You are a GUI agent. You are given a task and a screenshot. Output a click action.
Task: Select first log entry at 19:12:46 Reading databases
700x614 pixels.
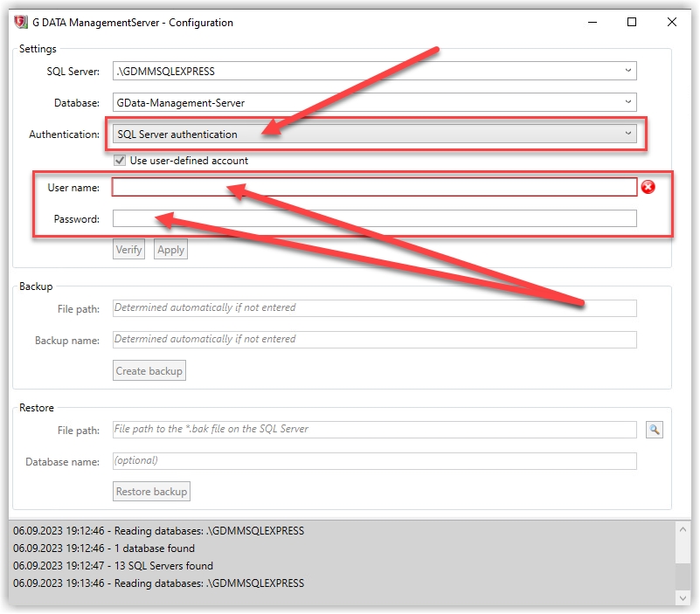point(158,530)
